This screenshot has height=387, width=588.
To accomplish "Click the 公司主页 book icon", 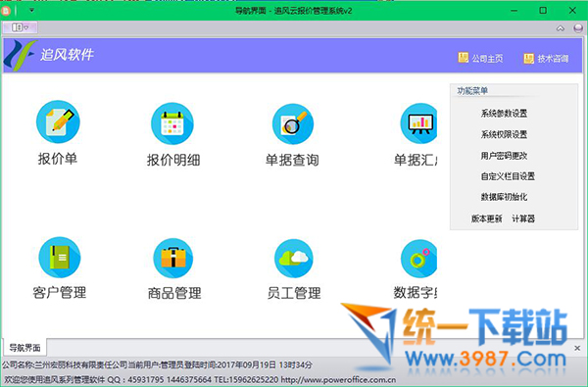I will [464, 58].
